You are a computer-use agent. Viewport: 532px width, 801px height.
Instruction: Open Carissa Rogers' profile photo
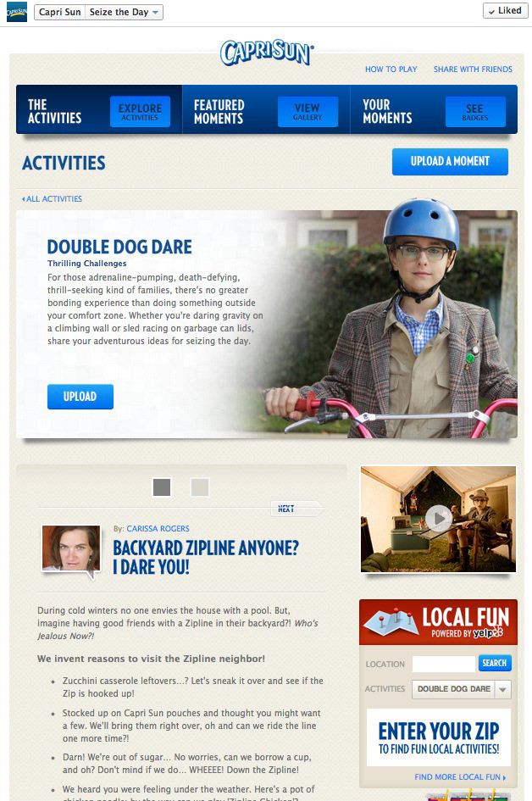(71, 548)
